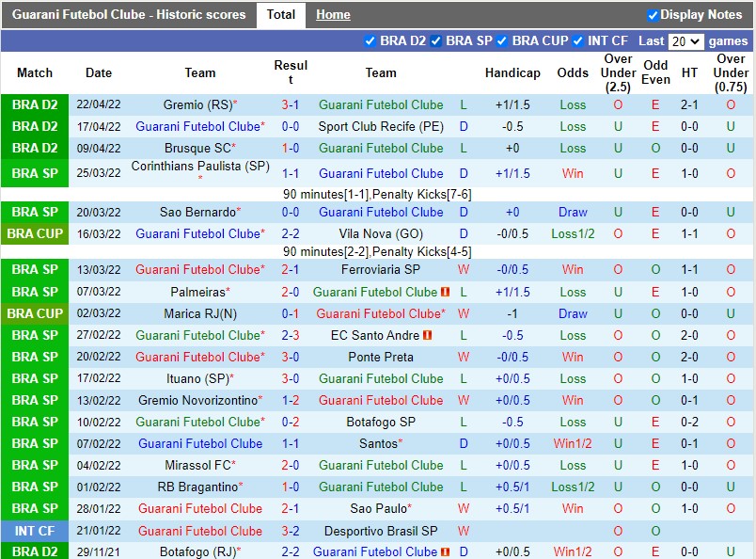Uncheck the INT CF filter checkbox
756x559 pixels.
pos(578,41)
